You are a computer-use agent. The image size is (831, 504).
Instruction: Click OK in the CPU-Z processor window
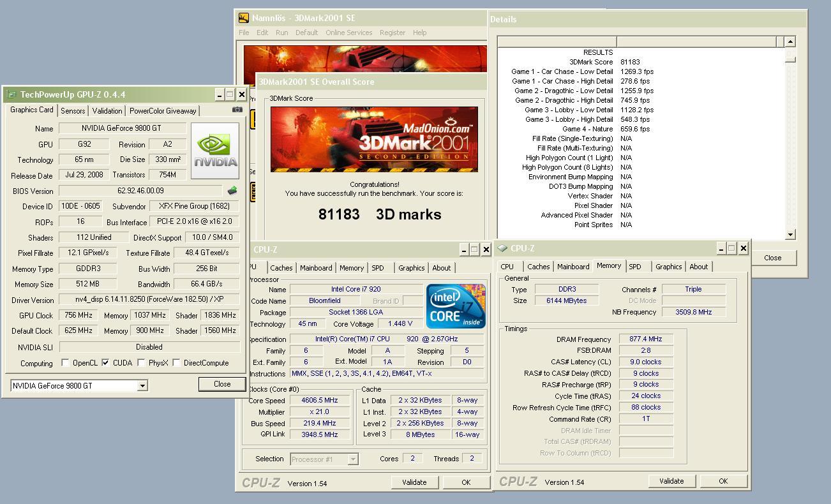tap(466, 482)
